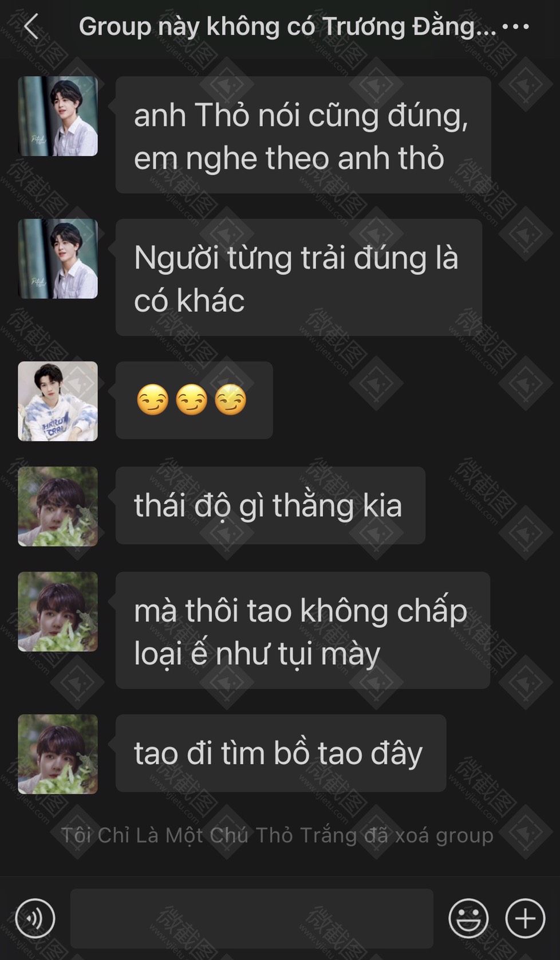The height and width of the screenshot is (960, 560).
Task: Open the emoji sticker picker
Action: pos(468,918)
